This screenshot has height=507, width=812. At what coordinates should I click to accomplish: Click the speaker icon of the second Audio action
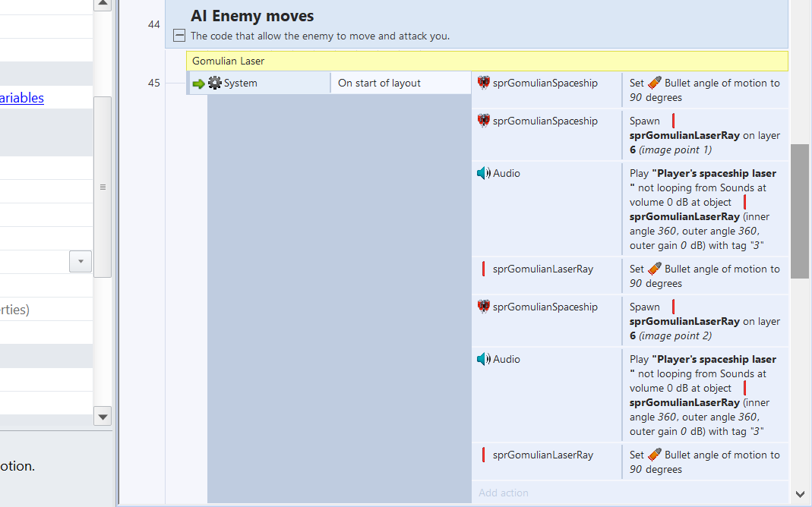484,359
